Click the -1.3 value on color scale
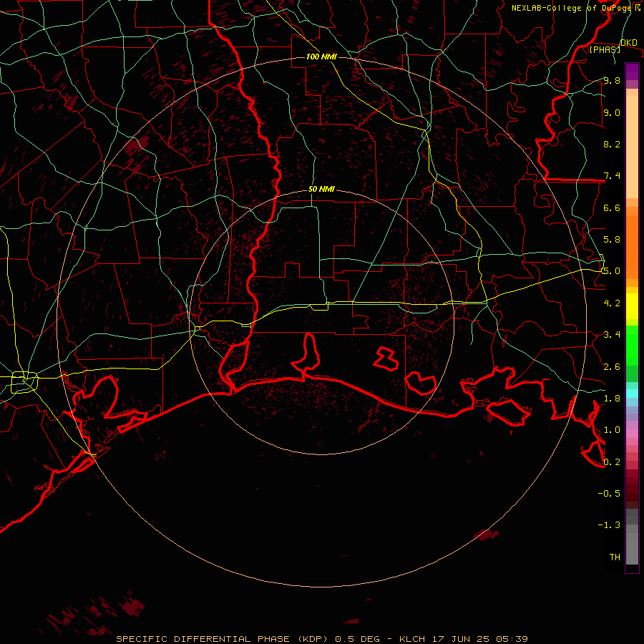The image size is (644, 644). coord(609,525)
